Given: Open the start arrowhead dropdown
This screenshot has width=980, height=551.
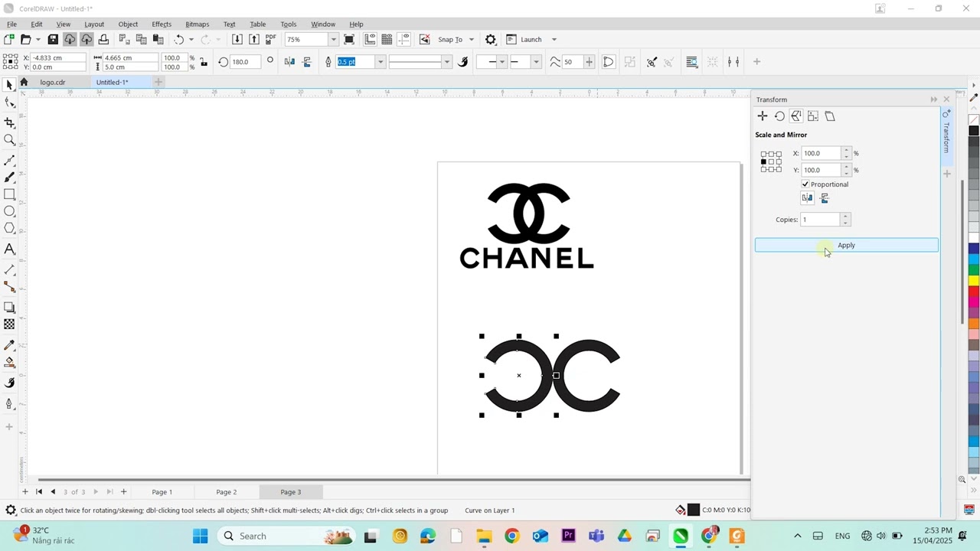Looking at the screenshot, I should pos(501,62).
